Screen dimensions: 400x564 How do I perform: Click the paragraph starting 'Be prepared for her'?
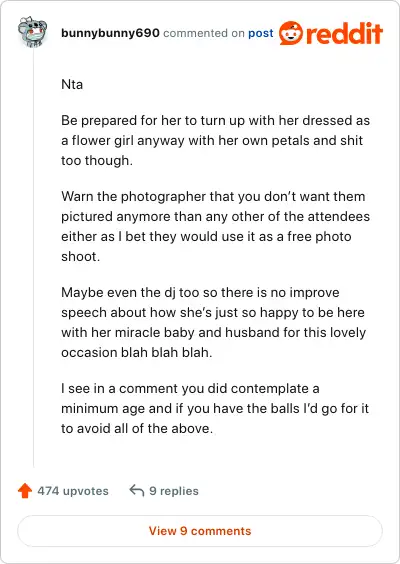215,140
